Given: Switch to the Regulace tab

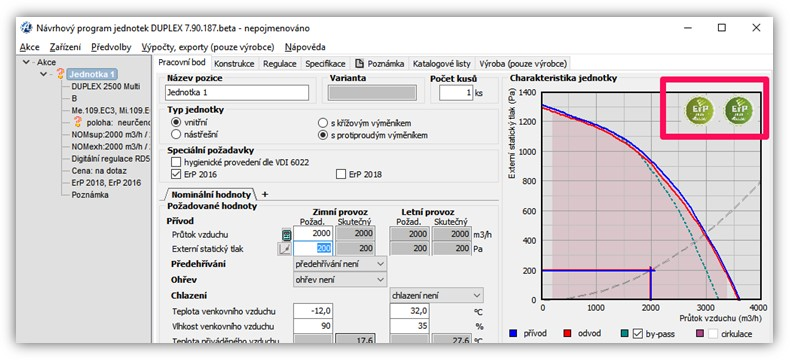Looking at the screenshot, I should pyautogui.click(x=280, y=64).
